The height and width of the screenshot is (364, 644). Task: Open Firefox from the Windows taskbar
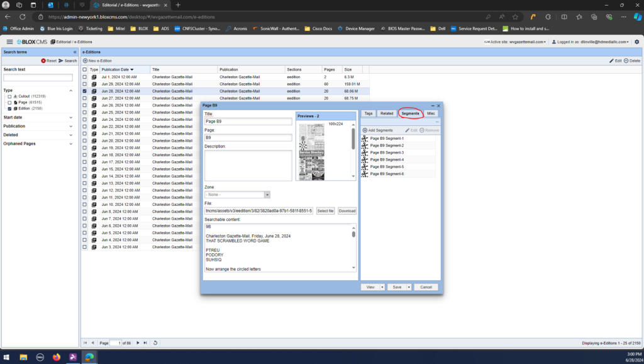[56, 357]
